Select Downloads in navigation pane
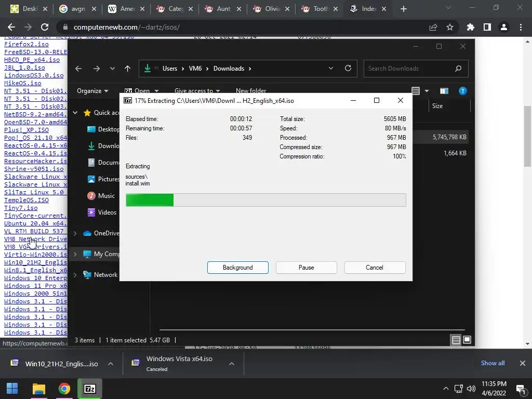 click(x=103, y=146)
